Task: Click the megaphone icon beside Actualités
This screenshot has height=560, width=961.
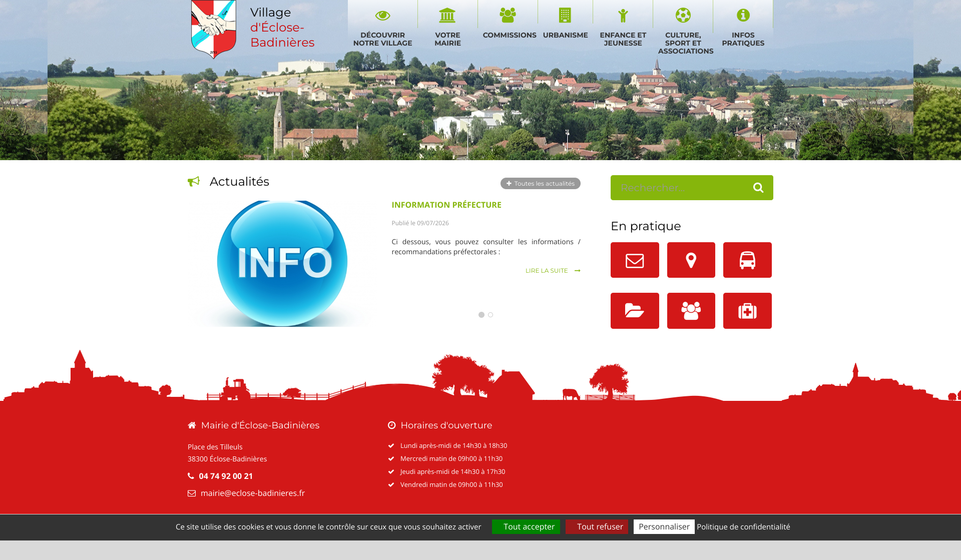Action: (194, 181)
